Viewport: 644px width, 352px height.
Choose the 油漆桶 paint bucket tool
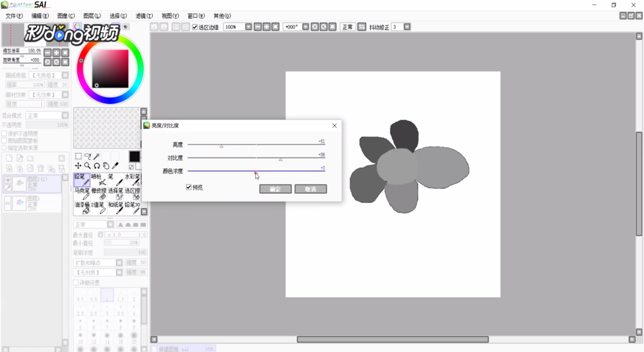click(82, 208)
